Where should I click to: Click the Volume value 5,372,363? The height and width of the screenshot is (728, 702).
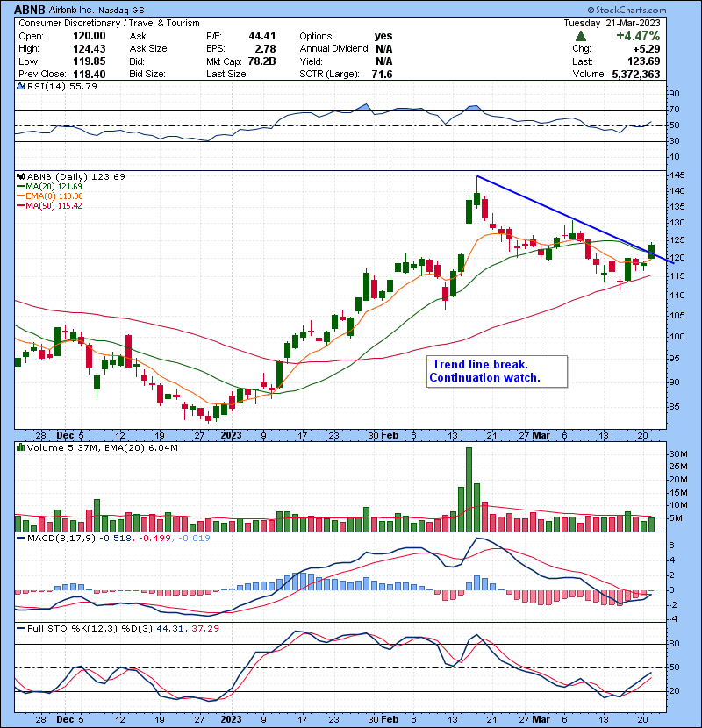(636, 74)
